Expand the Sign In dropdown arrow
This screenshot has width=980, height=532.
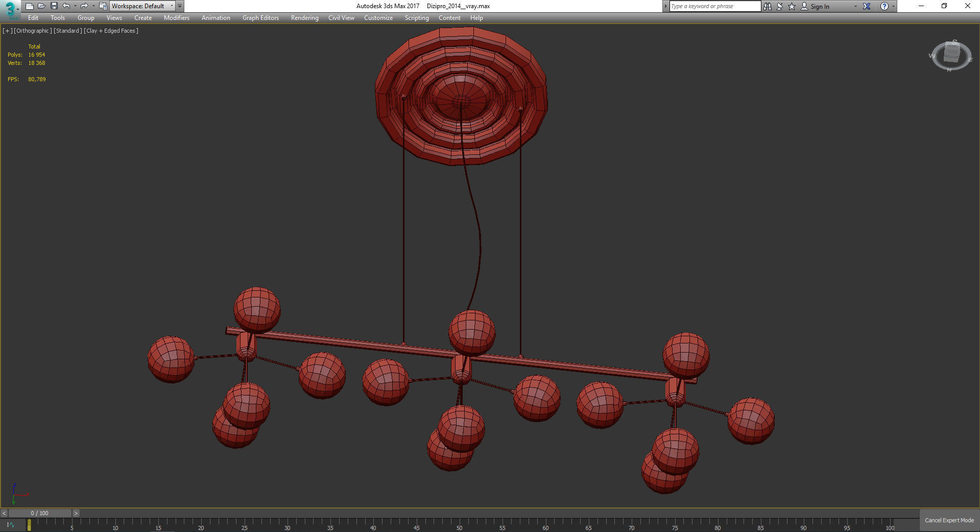[855, 6]
